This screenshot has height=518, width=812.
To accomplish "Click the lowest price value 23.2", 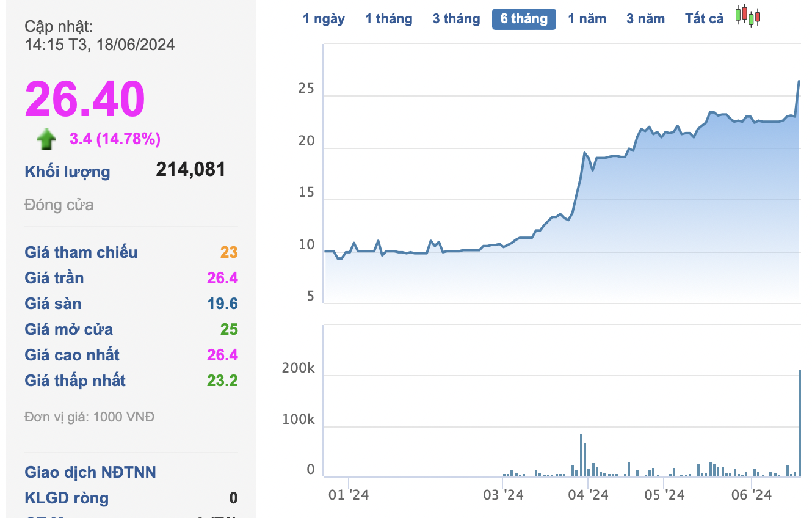I will [222, 381].
